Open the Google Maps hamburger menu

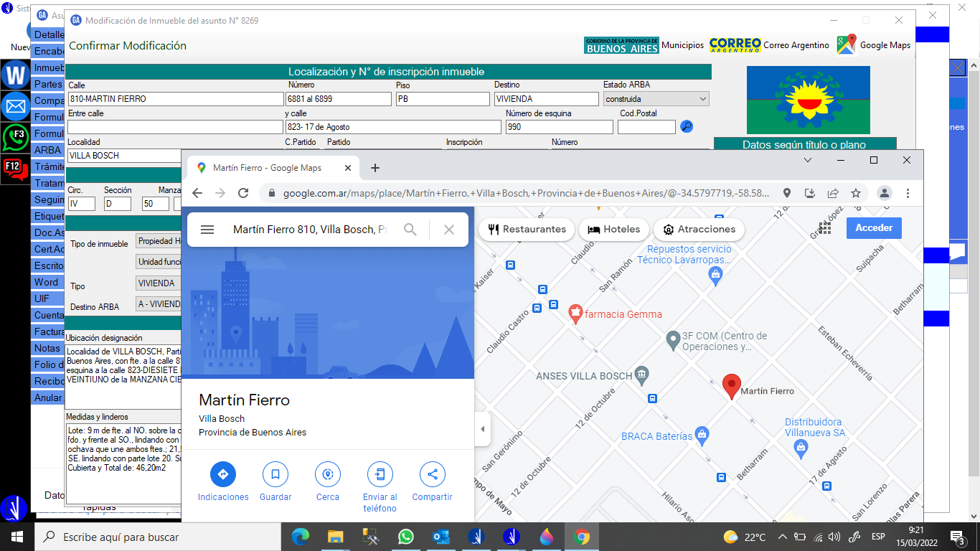click(x=207, y=230)
